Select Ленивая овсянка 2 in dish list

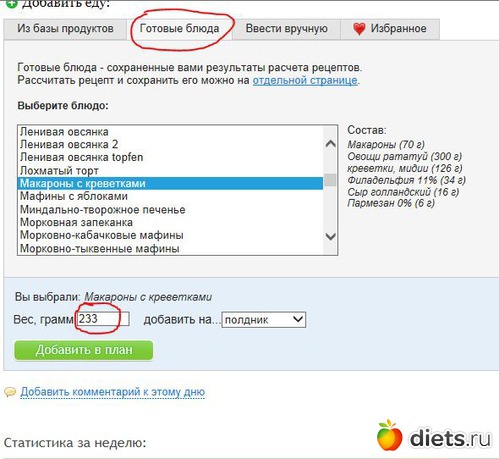[170, 144]
